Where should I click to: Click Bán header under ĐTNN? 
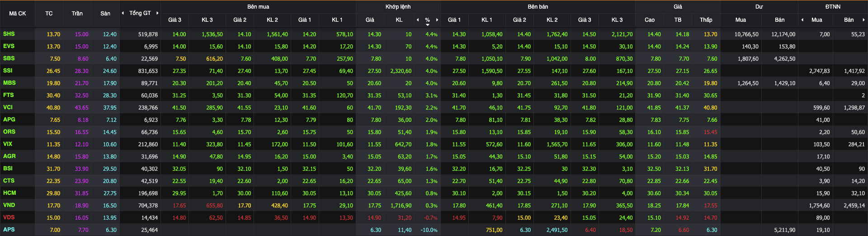849,20
